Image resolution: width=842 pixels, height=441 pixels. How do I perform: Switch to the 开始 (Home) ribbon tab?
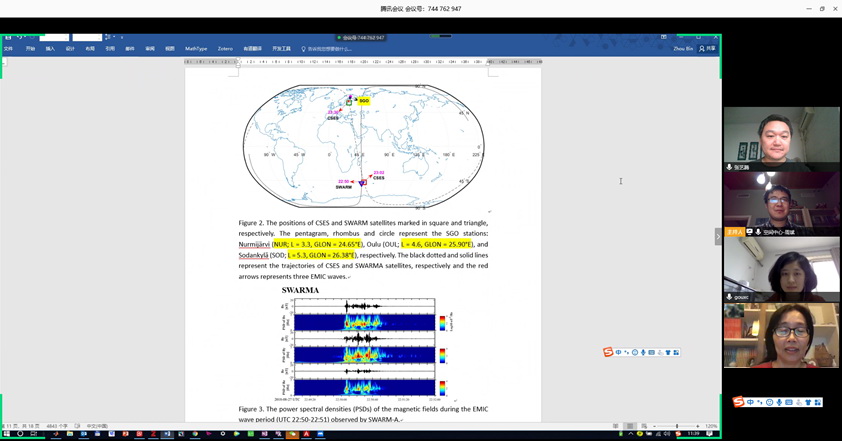tap(30, 49)
